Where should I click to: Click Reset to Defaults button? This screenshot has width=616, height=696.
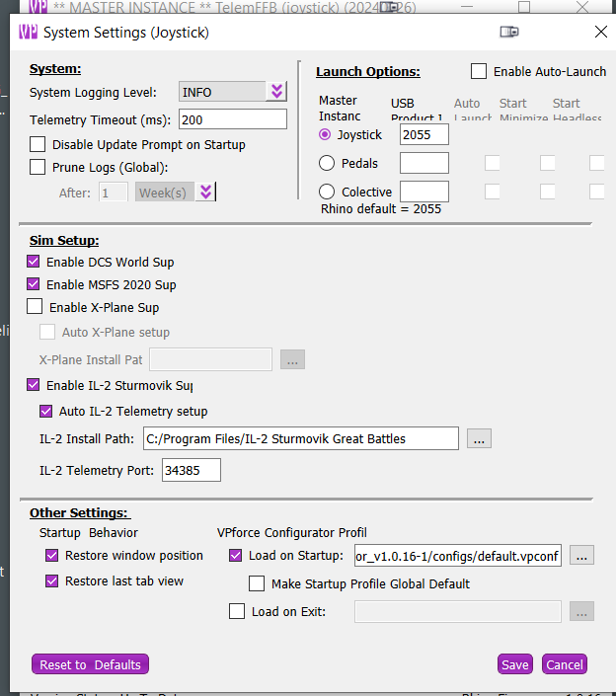90,664
